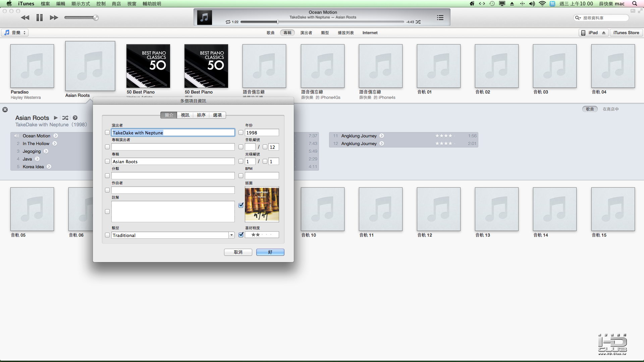Uncheck the artwork checkbox
Image resolution: width=644 pixels, height=362 pixels.
(x=241, y=205)
